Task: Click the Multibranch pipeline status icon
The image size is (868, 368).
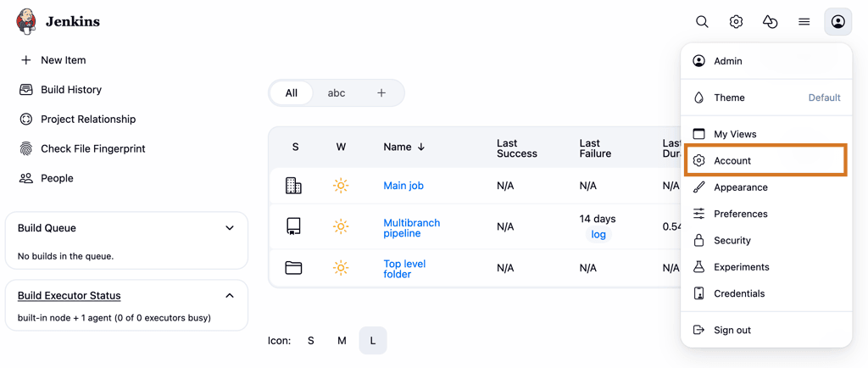Action: pyautogui.click(x=293, y=226)
